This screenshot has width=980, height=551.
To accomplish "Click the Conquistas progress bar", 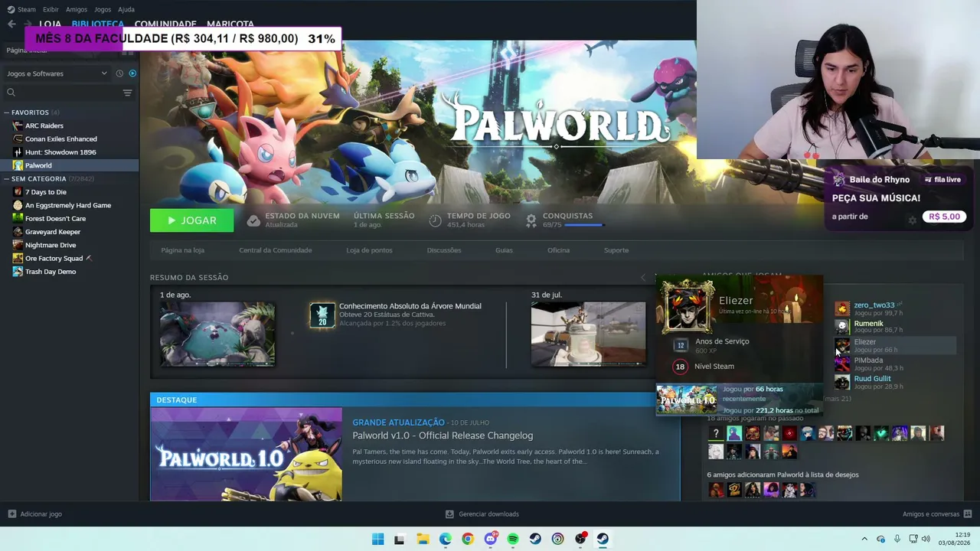I will point(584,225).
